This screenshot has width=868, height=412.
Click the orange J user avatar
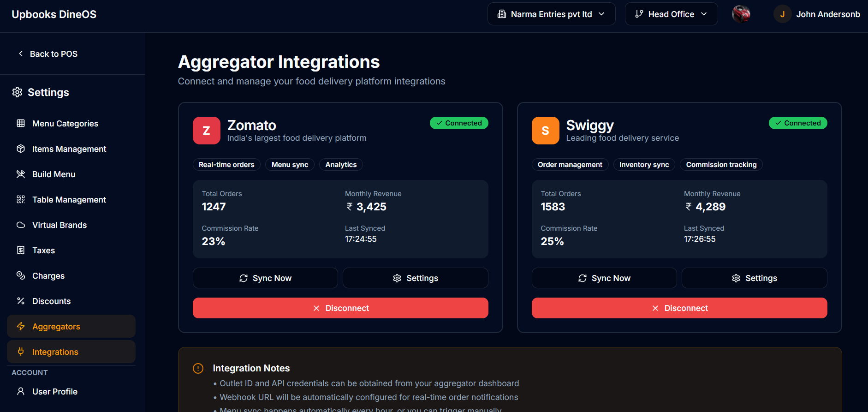coord(783,14)
